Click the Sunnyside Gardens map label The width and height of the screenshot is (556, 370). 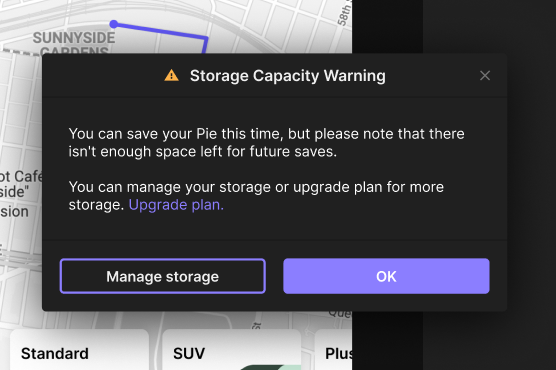[x=74, y=44]
